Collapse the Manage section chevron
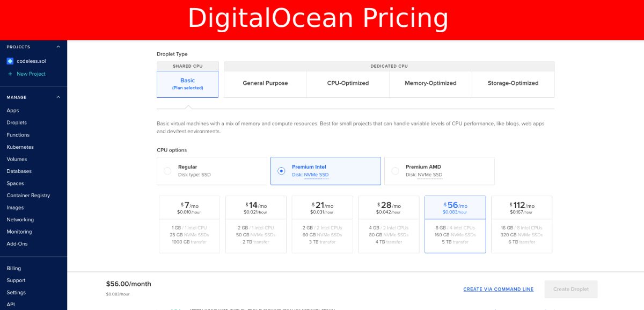644x310 pixels. (x=58, y=97)
